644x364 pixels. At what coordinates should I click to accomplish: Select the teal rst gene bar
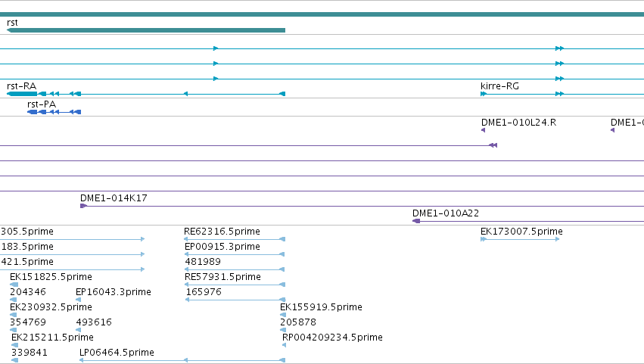click(146, 30)
